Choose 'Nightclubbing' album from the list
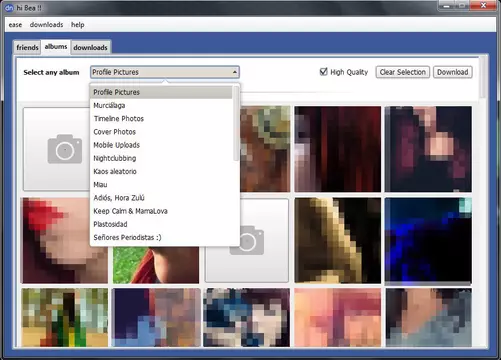Image resolution: width=501 pixels, height=360 pixels. point(161,158)
